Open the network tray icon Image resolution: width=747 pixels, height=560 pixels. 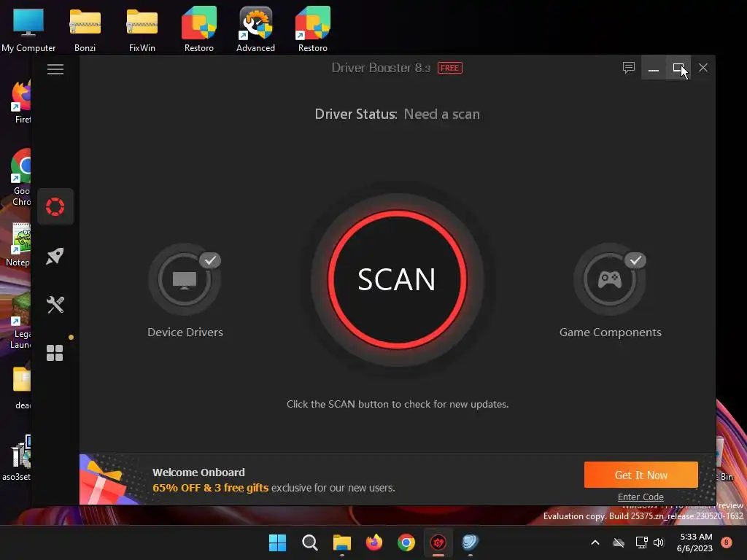pos(641,542)
